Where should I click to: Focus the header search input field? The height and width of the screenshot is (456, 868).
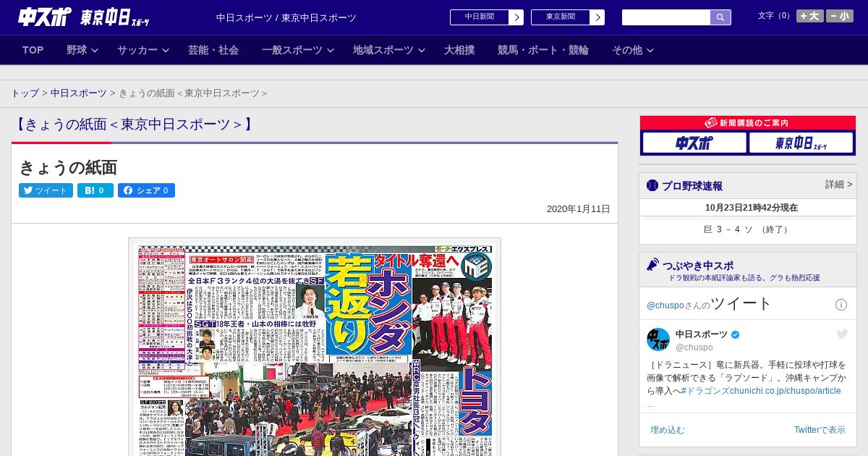tap(666, 17)
